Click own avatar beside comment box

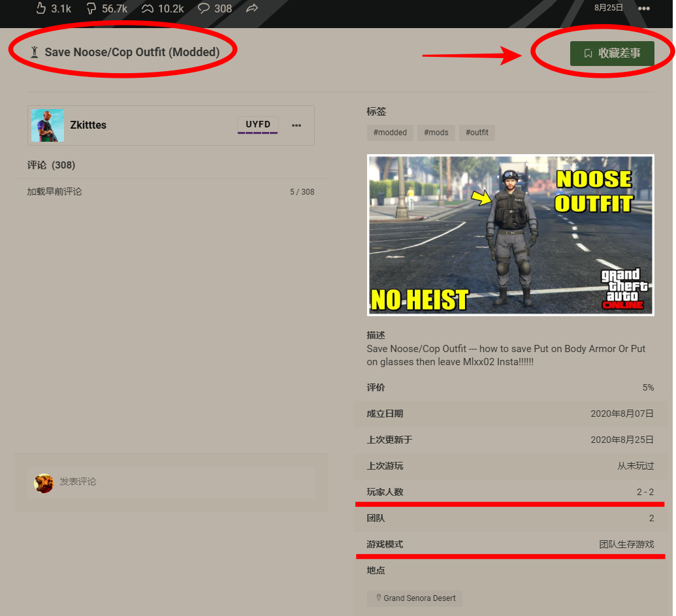point(44,483)
